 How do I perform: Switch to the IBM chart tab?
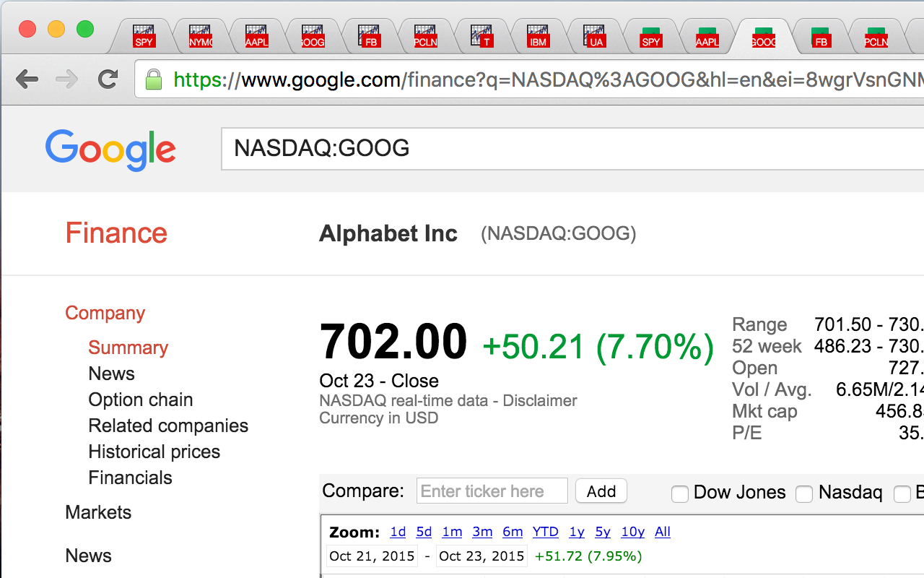(x=538, y=36)
